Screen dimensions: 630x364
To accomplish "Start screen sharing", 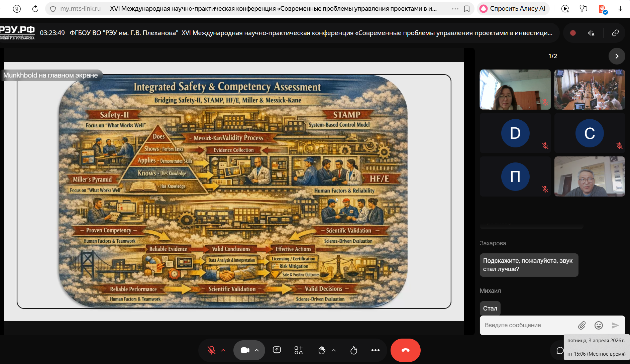I will click(277, 350).
